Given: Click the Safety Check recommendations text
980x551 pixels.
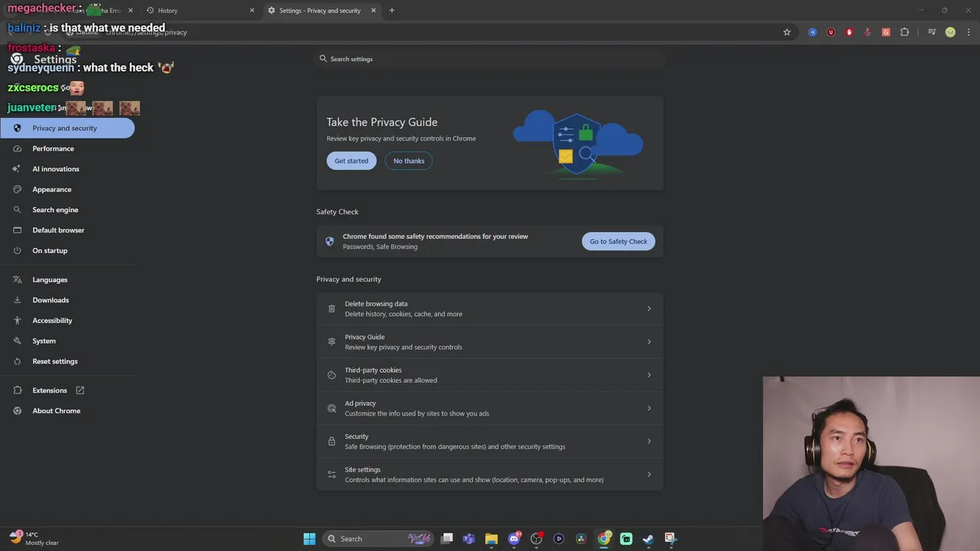Looking at the screenshot, I should (435, 236).
